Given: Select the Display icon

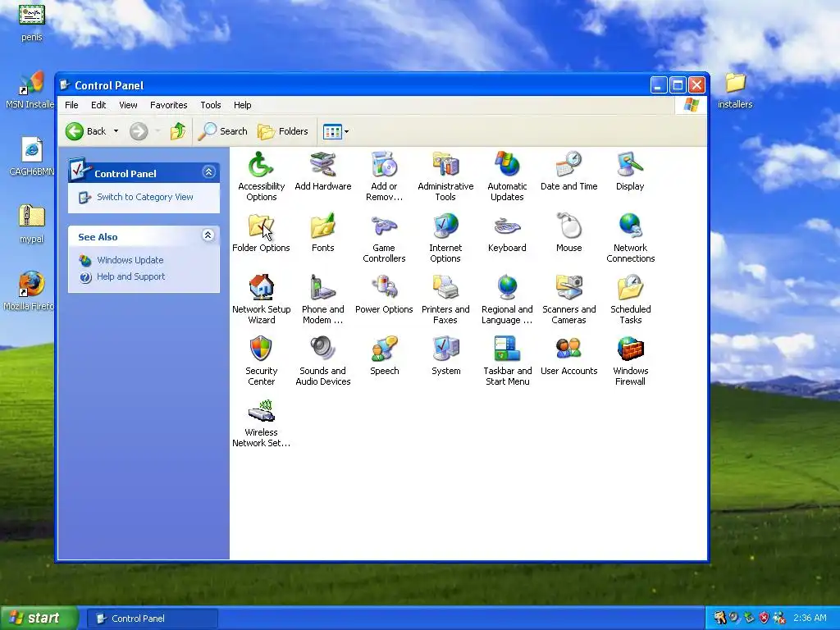Looking at the screenshot, I should (630, 171).
